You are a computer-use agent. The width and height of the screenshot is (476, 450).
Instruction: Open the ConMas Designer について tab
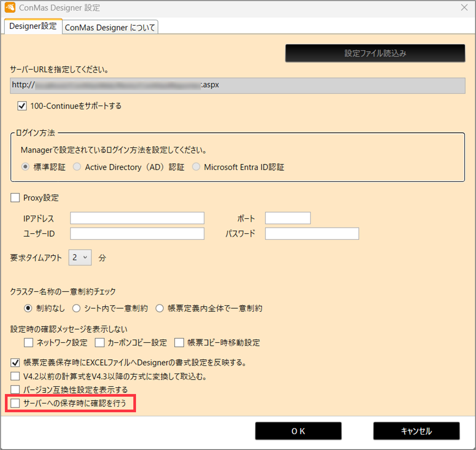[110, 28]
